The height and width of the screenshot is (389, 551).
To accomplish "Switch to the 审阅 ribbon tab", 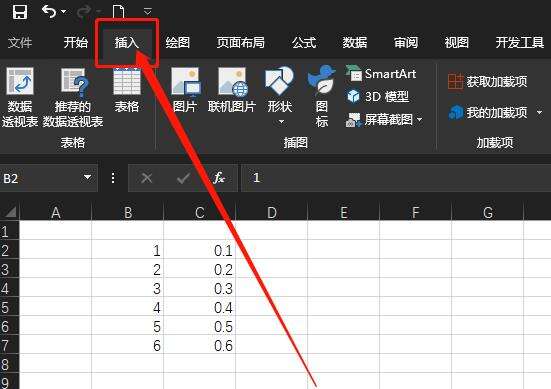I will [406, 43].
